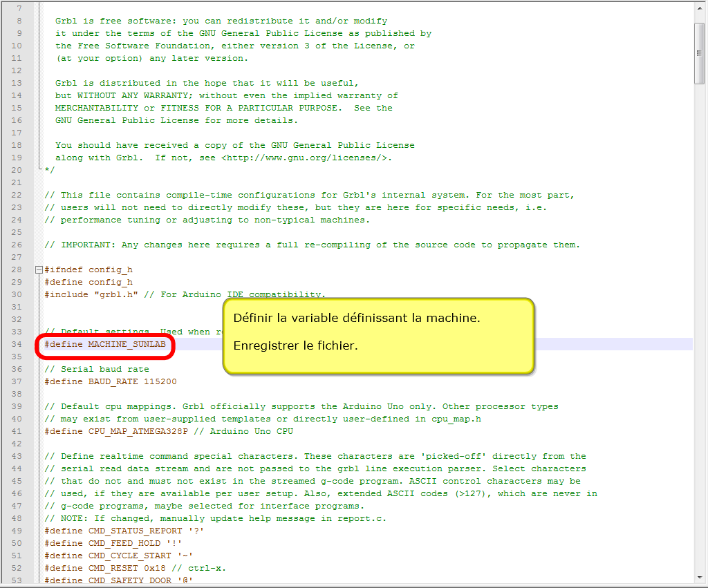Click the "Définir la variable" tooltip text

(x=356, y=319)
